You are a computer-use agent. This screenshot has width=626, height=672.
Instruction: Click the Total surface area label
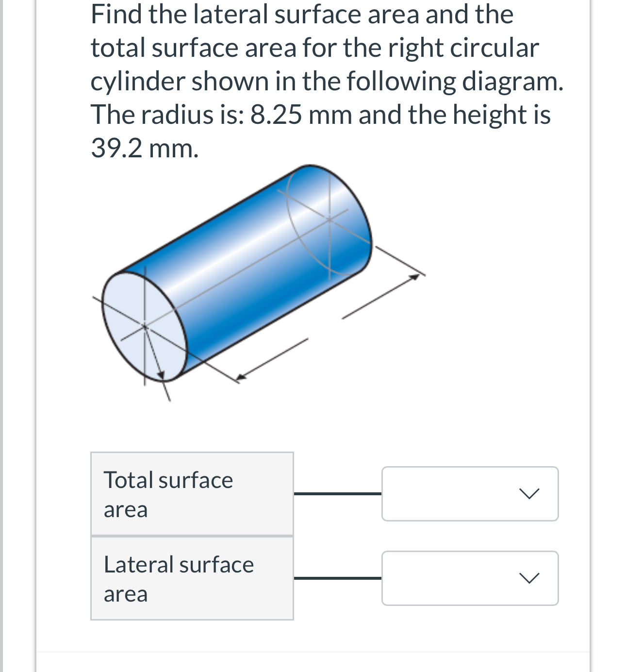[x=169, y=494]
